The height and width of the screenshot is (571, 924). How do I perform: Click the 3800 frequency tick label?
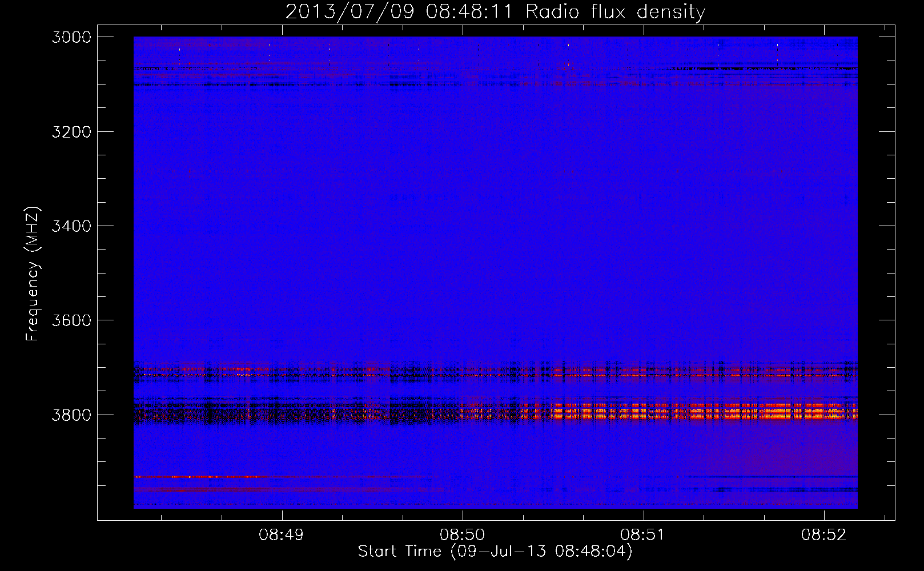click(x=71, y=415)
